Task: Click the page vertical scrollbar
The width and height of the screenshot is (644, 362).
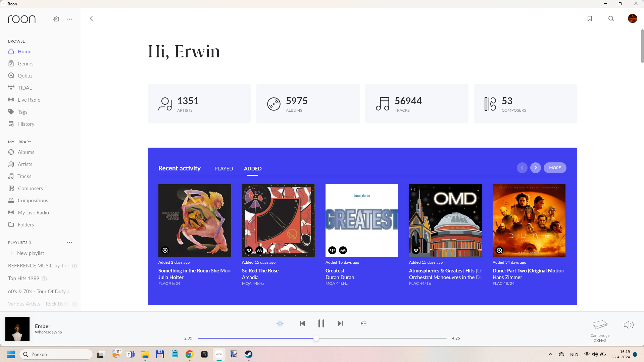Action: point(642,46)
